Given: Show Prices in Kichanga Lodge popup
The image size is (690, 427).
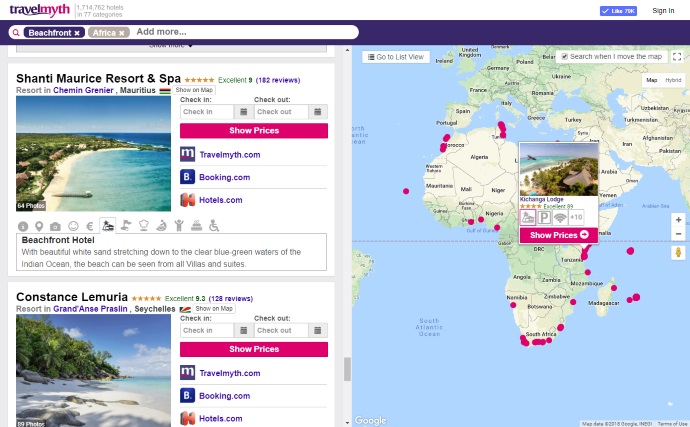Looking at the screenshot, I should point(559,235).
